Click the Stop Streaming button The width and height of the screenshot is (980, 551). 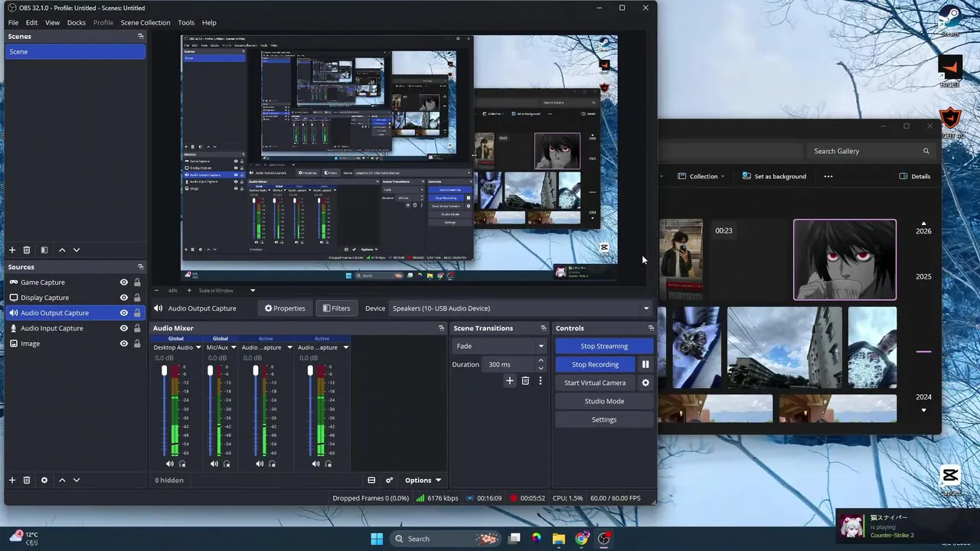(604, 346)
